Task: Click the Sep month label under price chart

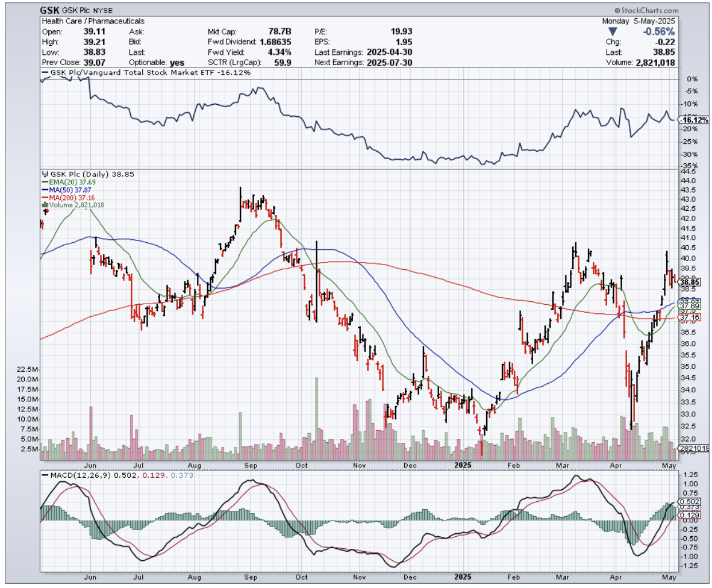Action: (251, 464)
